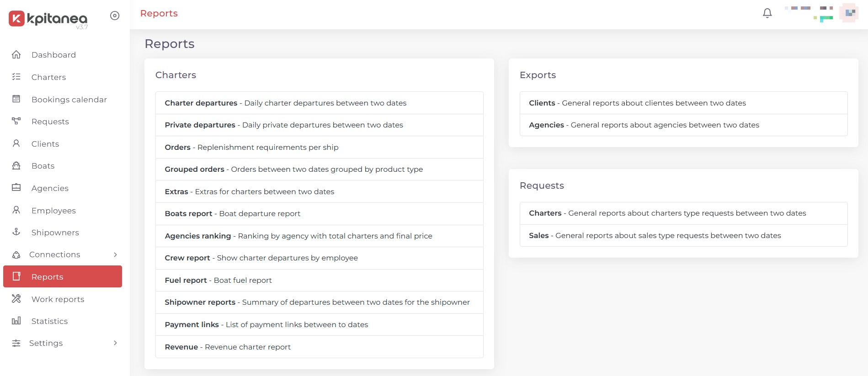Select the active Reports sidebar item
Image resolution: width=868 pixels, height=376 pixels.
pos(63,276)
